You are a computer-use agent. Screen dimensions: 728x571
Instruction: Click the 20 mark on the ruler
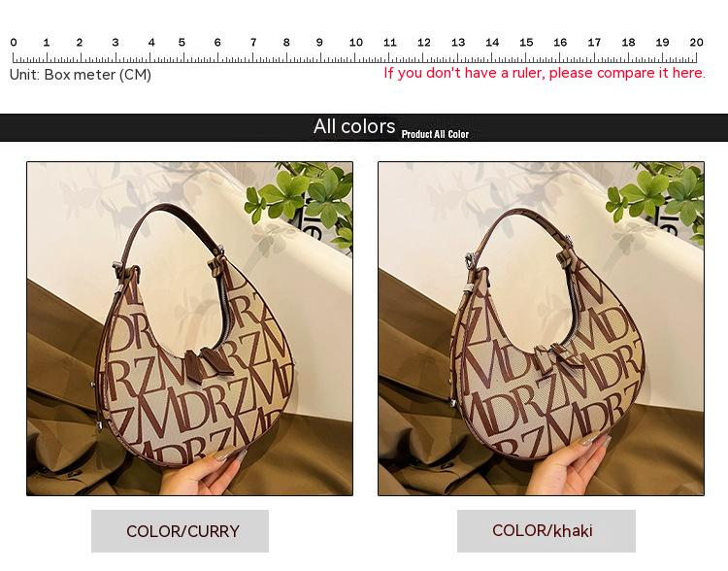point(696,43)
